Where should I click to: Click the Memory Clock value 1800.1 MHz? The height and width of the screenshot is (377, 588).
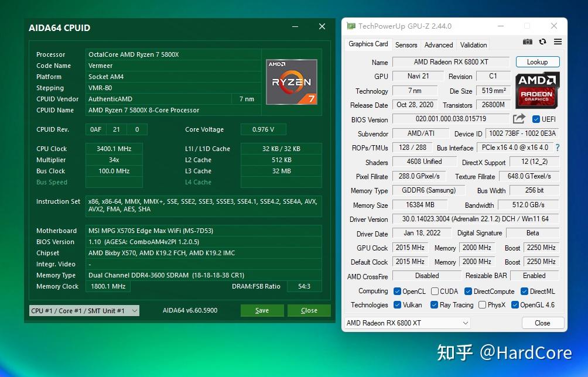tap(108, 286)
